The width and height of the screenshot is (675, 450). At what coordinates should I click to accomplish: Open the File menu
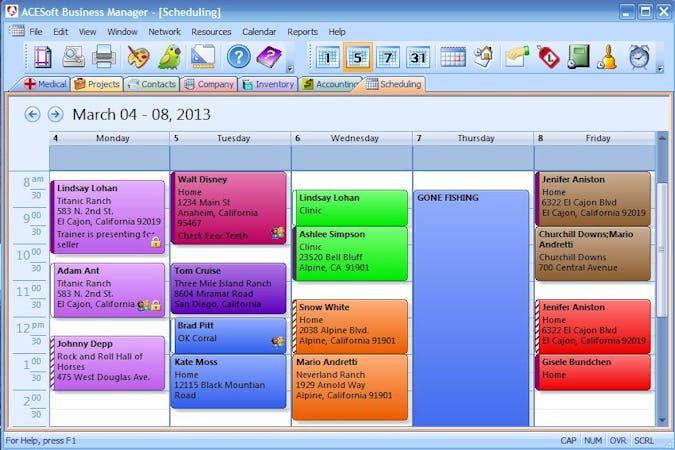[x=36, y=32]
